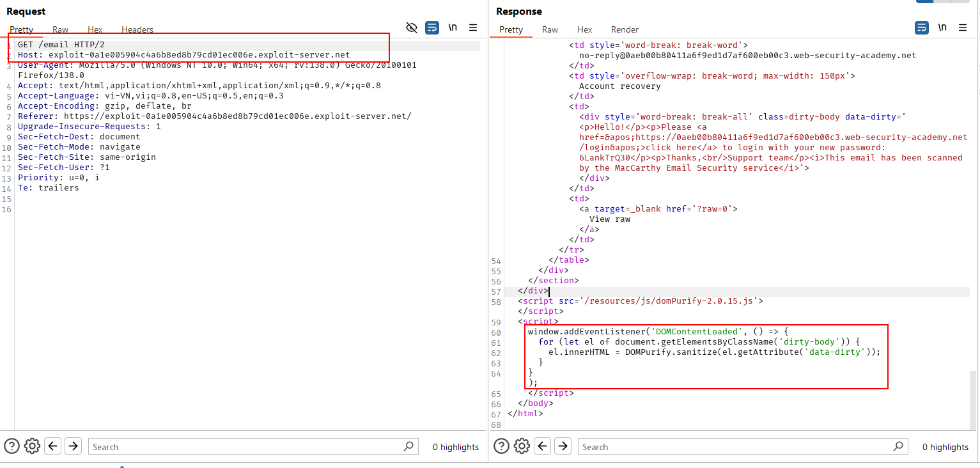
Task: Toggle line wrap icon in Response panel
Action: pyautogui.click(x=922, y=27)
